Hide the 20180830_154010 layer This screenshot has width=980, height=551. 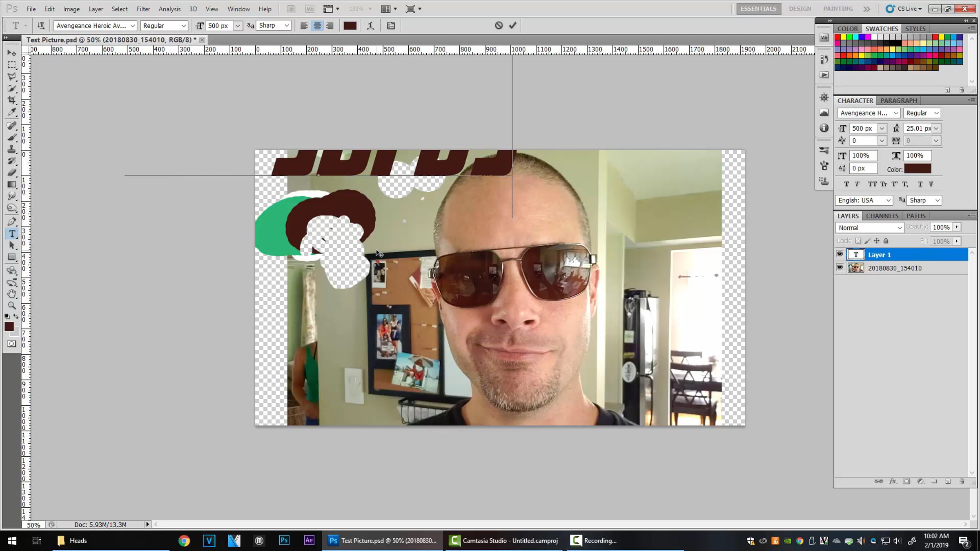pyautogui.click(x=840, y=268)
